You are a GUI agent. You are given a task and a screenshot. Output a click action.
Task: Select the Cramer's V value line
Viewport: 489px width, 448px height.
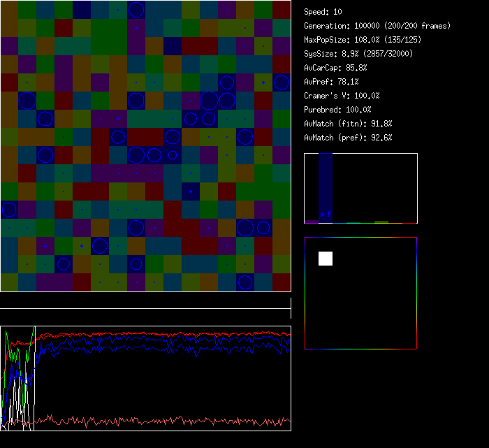pyautogui.click(x=342, y=96)
